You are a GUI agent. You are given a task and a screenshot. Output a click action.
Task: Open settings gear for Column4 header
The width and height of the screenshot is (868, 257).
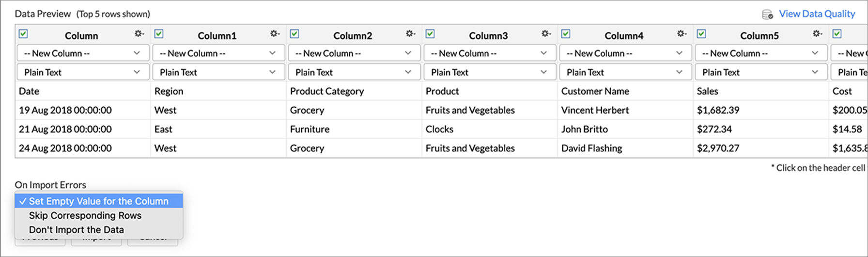click(682, 34)
